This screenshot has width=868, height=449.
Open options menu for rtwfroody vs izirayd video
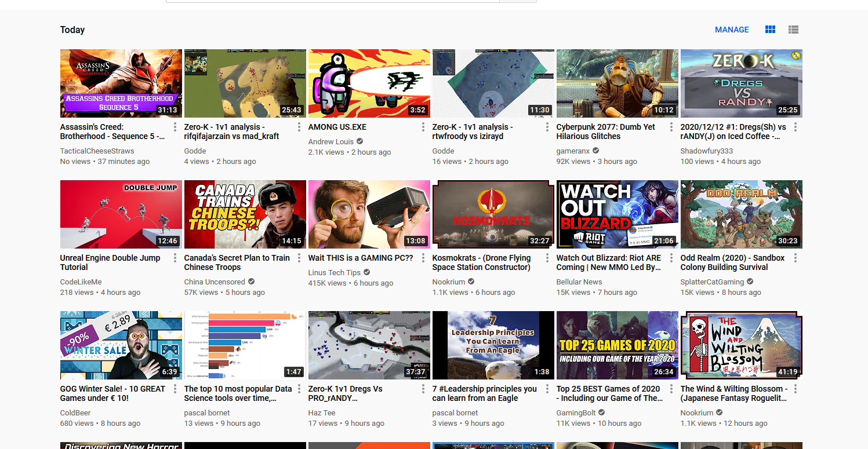547,127
